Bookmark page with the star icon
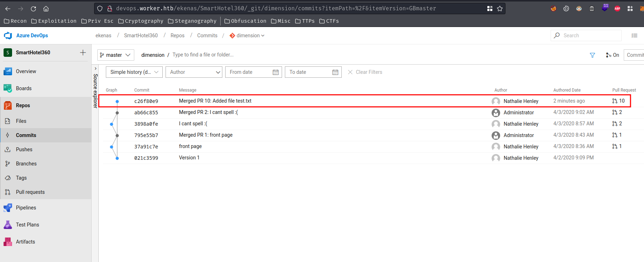The image size is (644, 262). coord(500,9)
